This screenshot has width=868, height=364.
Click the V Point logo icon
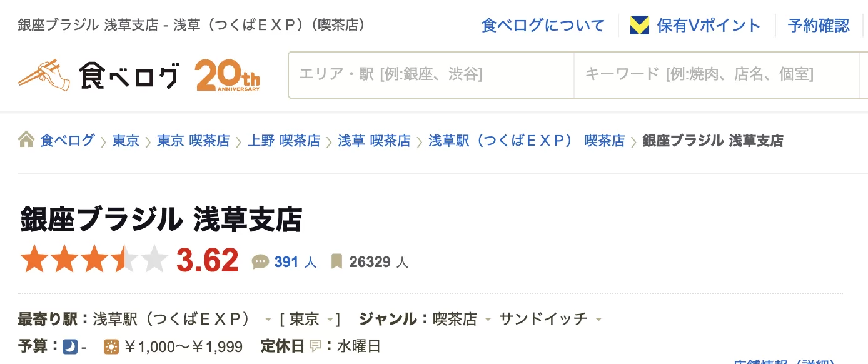coord(639,26)
